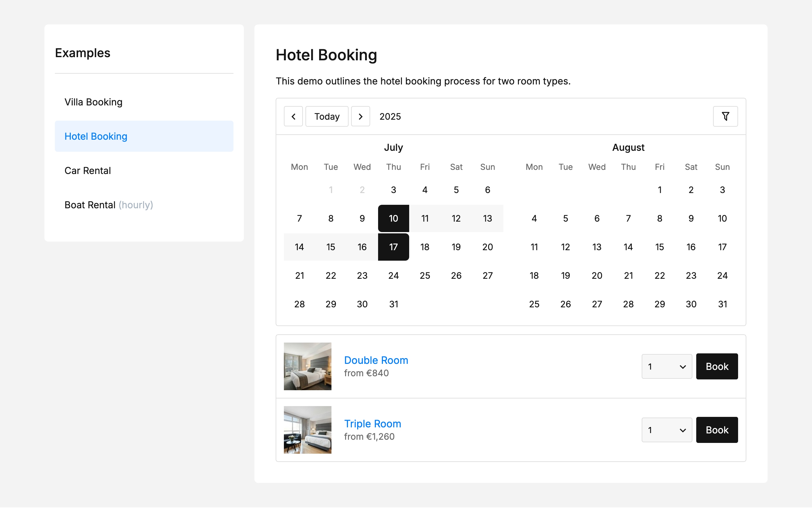812x508 pixels.
Task: Pick July 31 in calendar
Action: pos(393,304)
